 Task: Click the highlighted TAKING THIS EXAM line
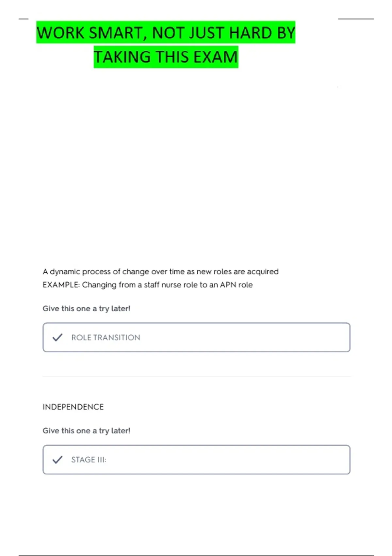pyautogui.click(x=166, y=57)
